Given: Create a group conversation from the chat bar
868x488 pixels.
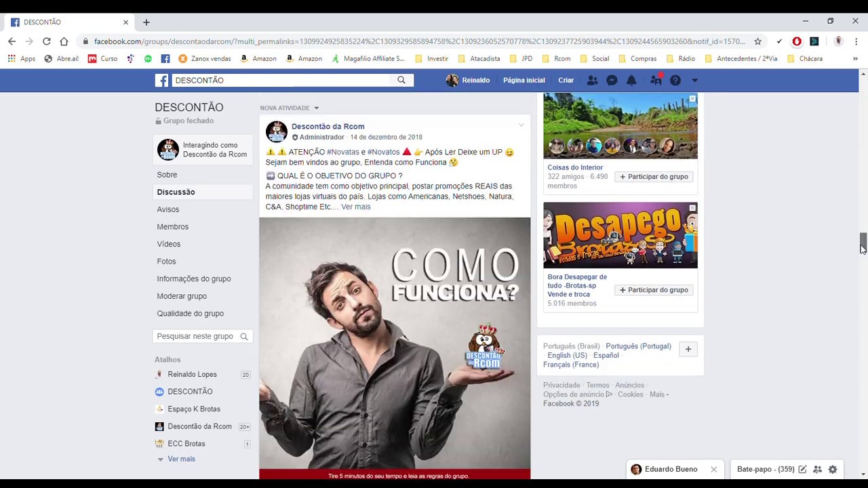Looking at the screenshot, I should (x=817, y=469).
